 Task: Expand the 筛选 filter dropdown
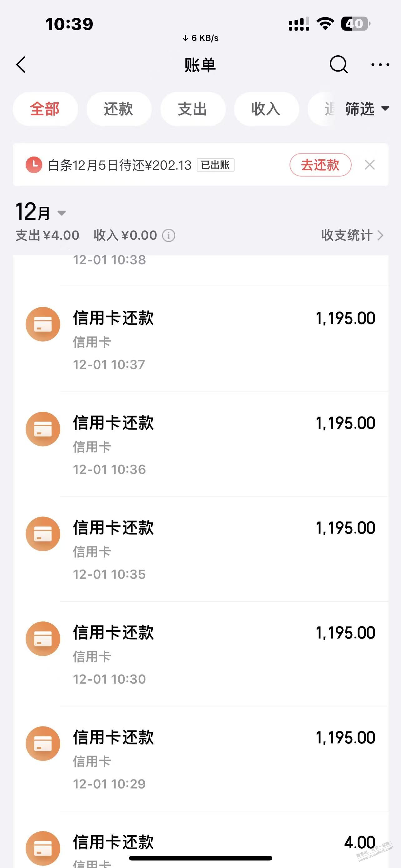pos(366,109)
